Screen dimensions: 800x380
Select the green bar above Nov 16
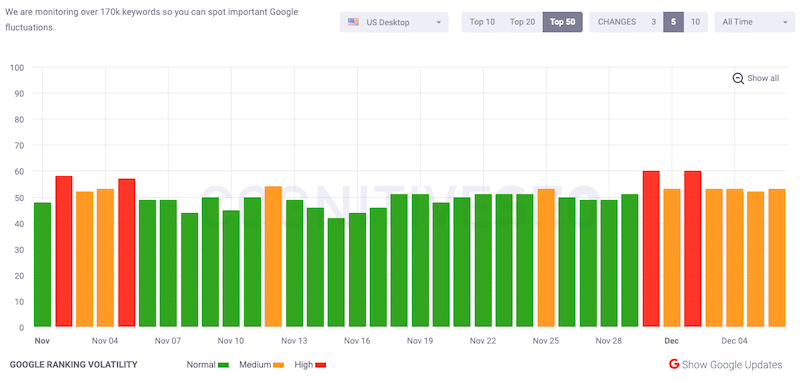click(x=357, y=270)
